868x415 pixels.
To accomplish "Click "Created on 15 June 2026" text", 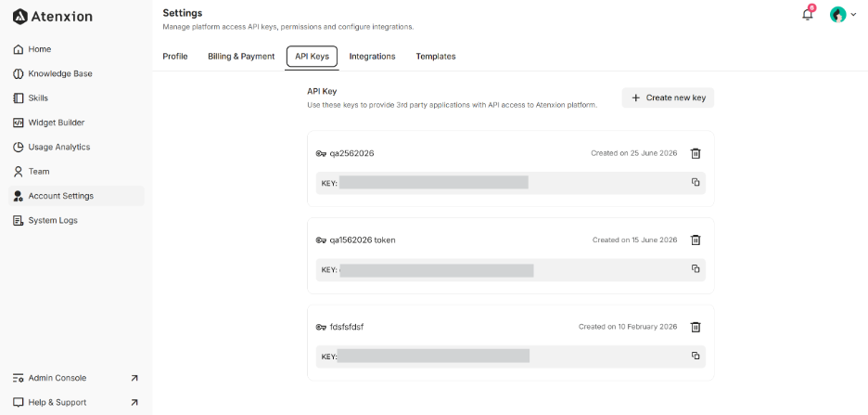I will pos(635,240).
